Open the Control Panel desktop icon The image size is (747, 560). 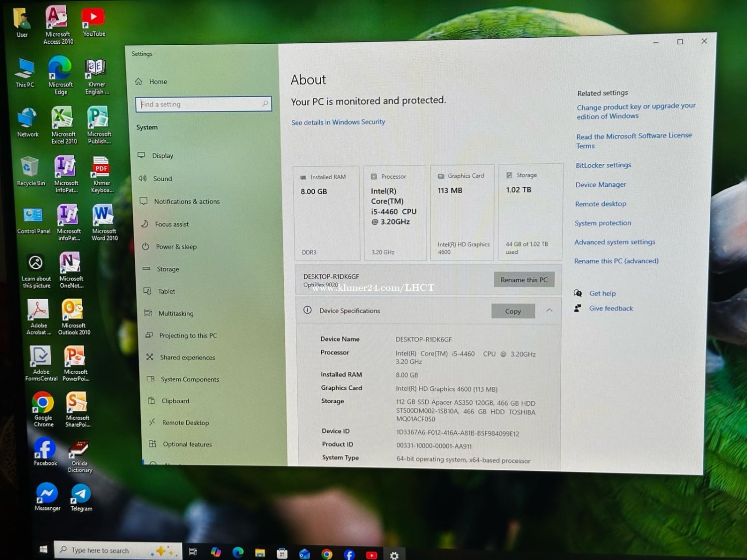pyautogui.click(x=33, y=216)
